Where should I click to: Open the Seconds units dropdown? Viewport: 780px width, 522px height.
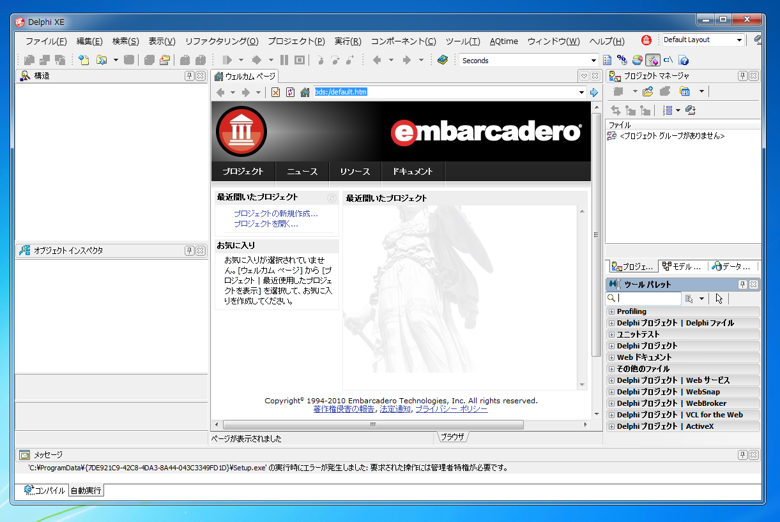coord(593,60)
